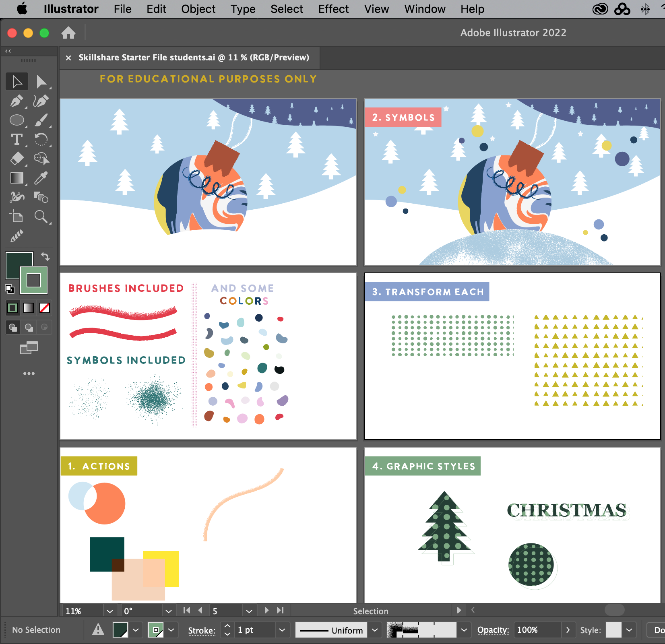Open the File menu
The height and width of the screenshot is (644, 665).
(122, 9)
